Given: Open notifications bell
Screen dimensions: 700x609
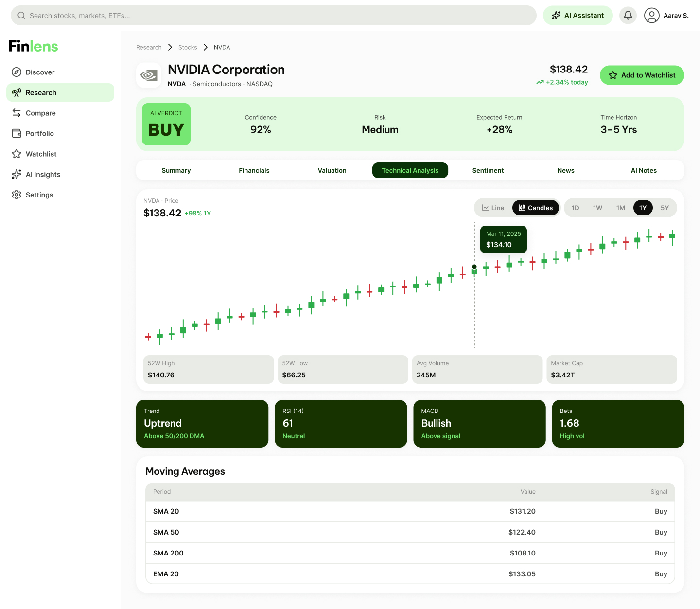Looking at the screenshot, I should point(628,16).
